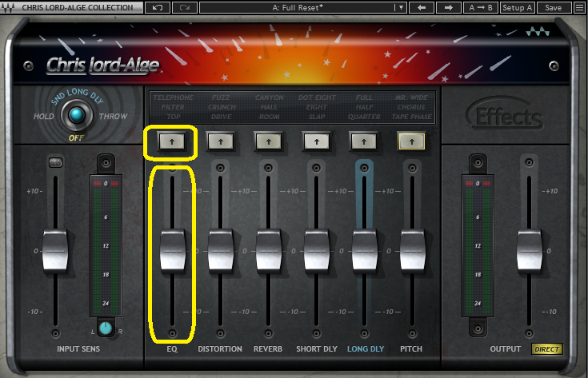The height and width of the screenshot is (378, 588).
Task: Click the Save button
Action: pos(553,7)
